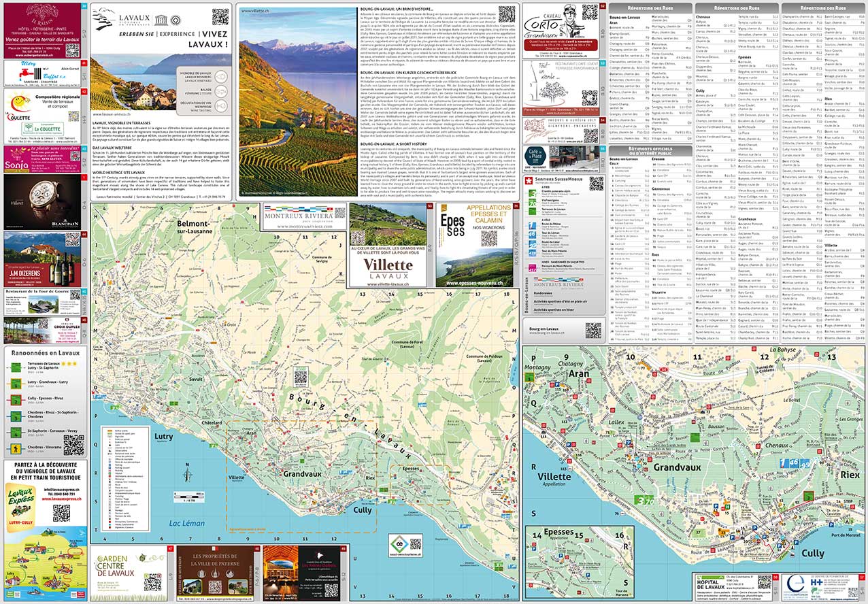
Task: Click the QR code printed above Bourg en Lavaux on the overview map
Action: tap(301, 377)
